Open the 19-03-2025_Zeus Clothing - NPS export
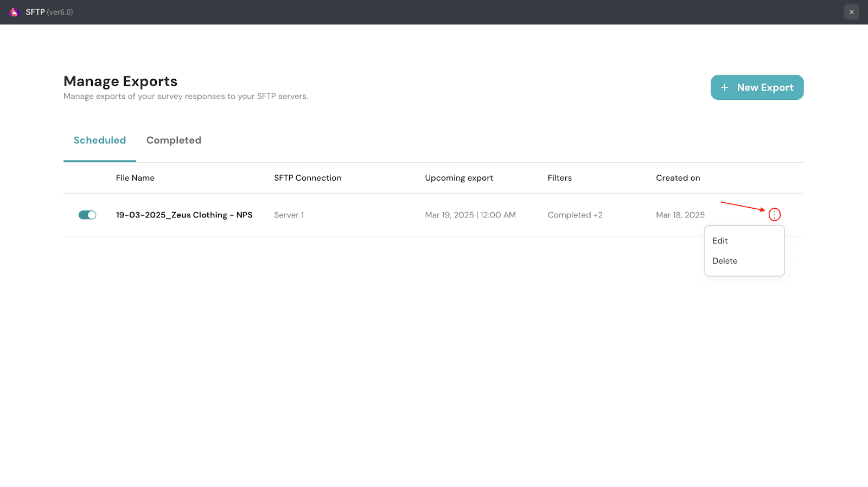This screenshot has width=868, height=487. tap(184, 215)
